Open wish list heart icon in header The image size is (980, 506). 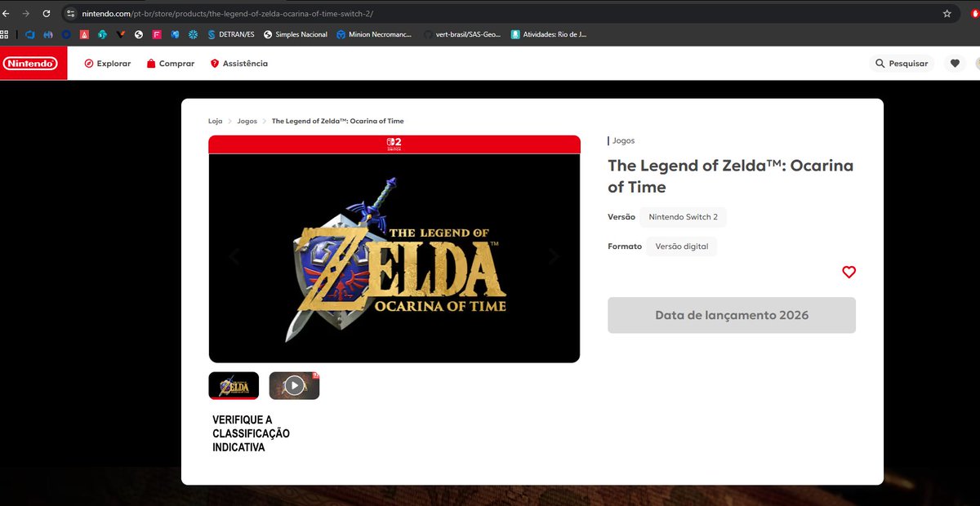(955, 63)
